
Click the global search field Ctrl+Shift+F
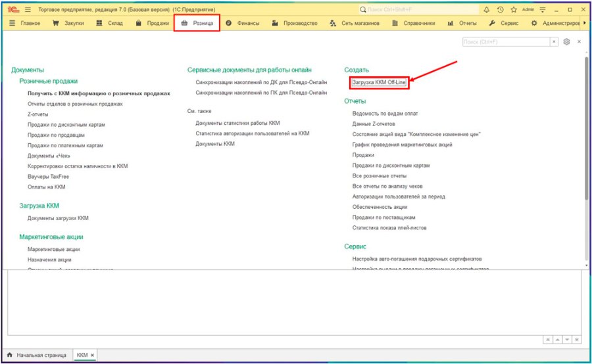(x=418, y=9)
